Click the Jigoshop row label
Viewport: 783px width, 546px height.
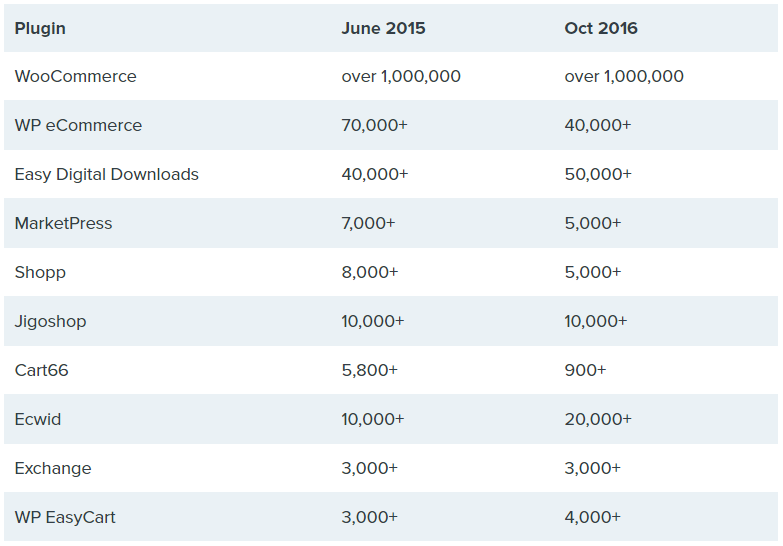click(x=50, y=321)
